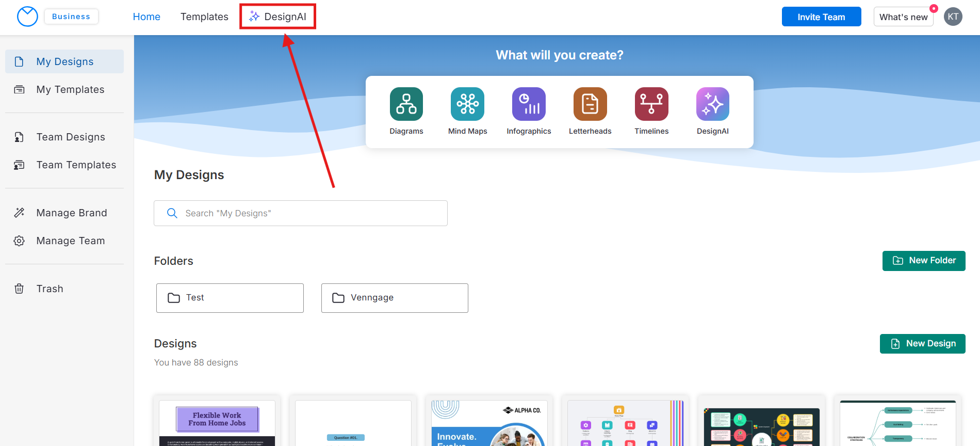Click the Venngage logo icon

pos(27,17)
